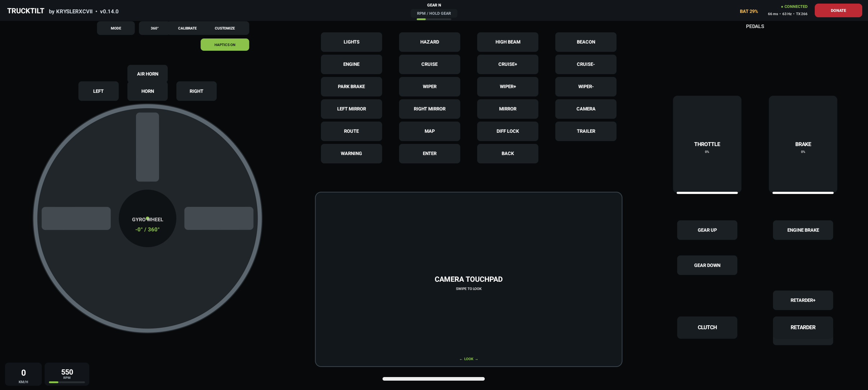Click the BACK button
Image resolution: width=868 pixels, height=390 pixels.
[x=507, y=153]
